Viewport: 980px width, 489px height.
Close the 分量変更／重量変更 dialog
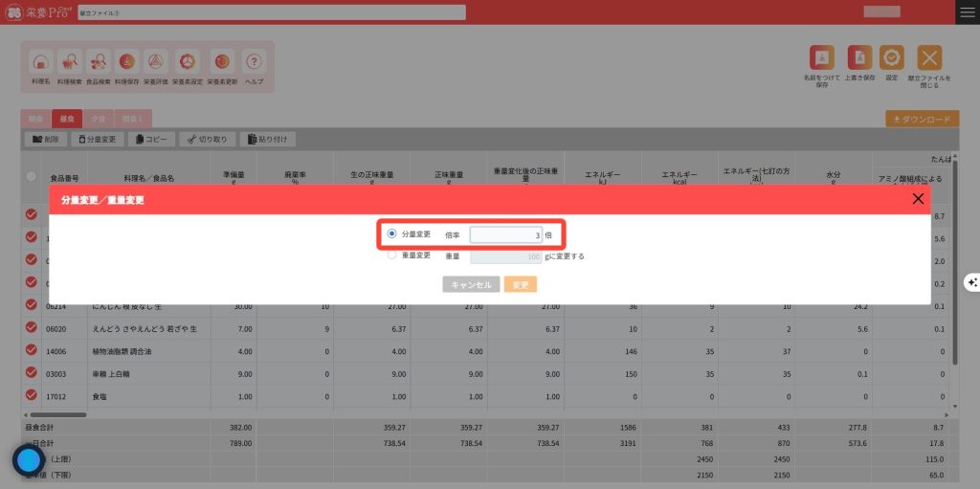918,199
